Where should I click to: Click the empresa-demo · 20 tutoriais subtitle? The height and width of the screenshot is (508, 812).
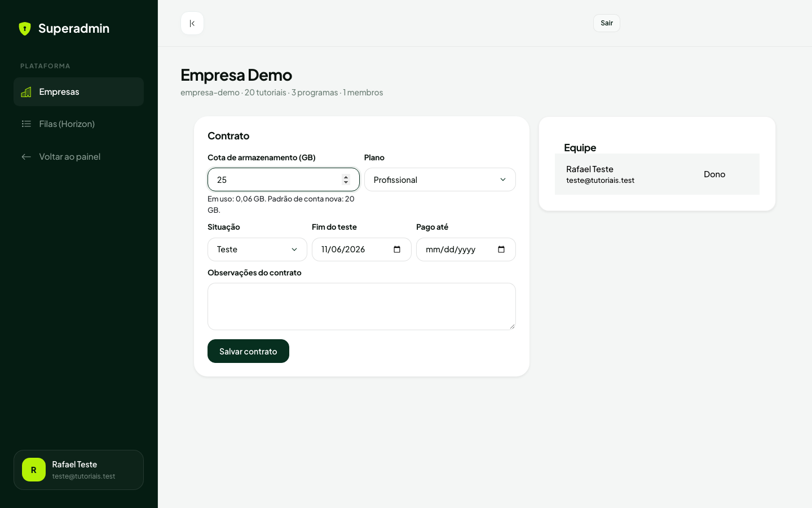(281, 93)
